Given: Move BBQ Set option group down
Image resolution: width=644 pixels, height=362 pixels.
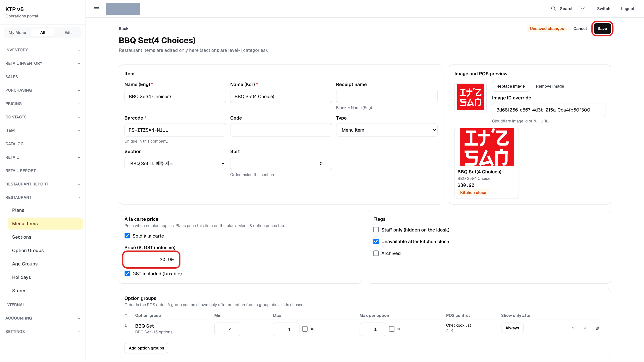Looking at the screenshot, I should pos(585,328).
